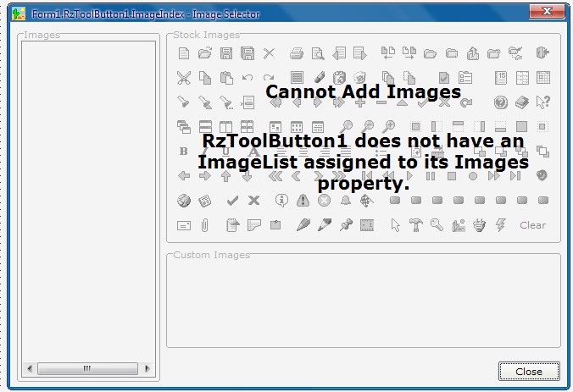Choose the Save All double-floppy icon

coord(248,53)
